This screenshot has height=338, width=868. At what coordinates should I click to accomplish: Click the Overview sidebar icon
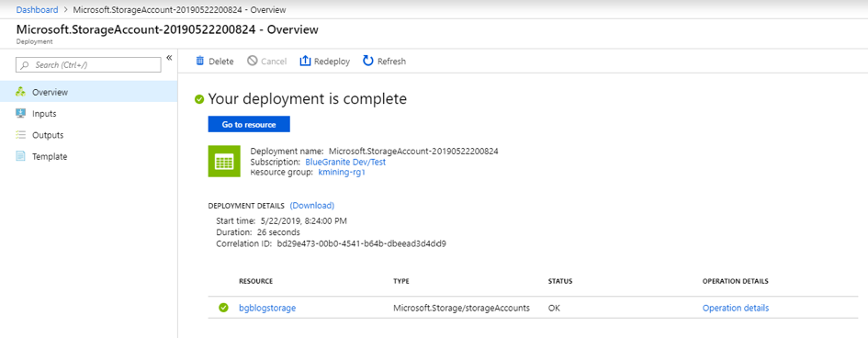pyautogui.click(x=21, y=92)
